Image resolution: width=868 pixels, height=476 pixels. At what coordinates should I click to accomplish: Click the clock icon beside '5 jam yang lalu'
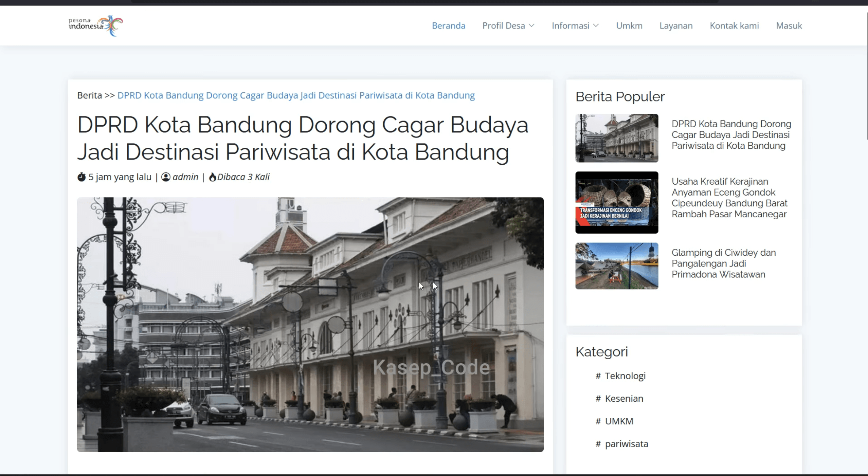pos(82,177)
